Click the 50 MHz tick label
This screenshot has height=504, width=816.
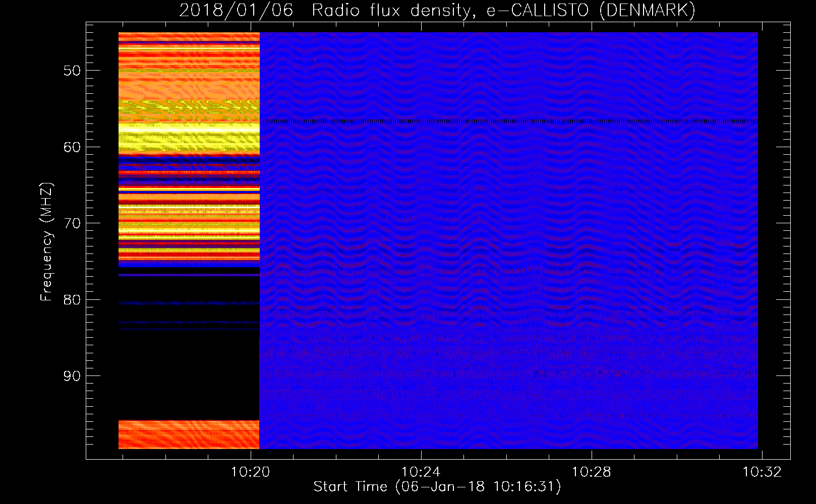(x=72, y=71)
